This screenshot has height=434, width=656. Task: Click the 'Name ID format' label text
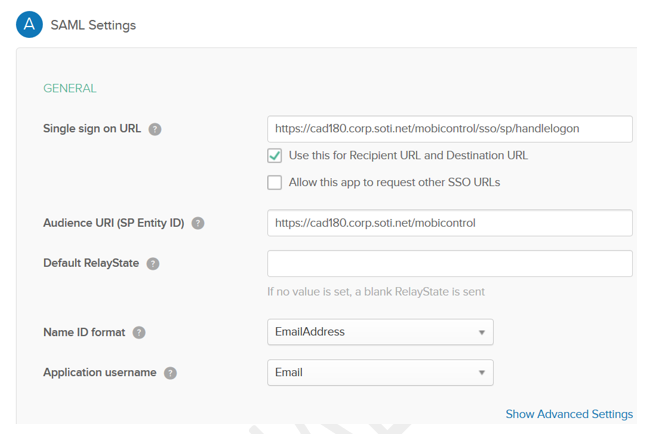coord(84,333)
